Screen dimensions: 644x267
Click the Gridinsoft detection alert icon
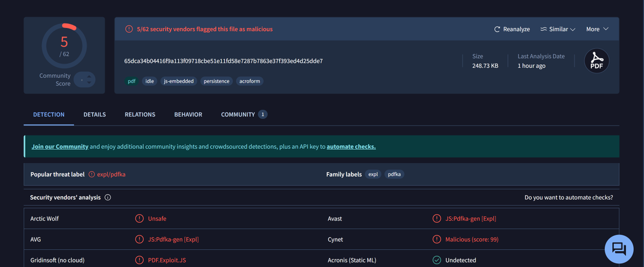coord(139,260)
